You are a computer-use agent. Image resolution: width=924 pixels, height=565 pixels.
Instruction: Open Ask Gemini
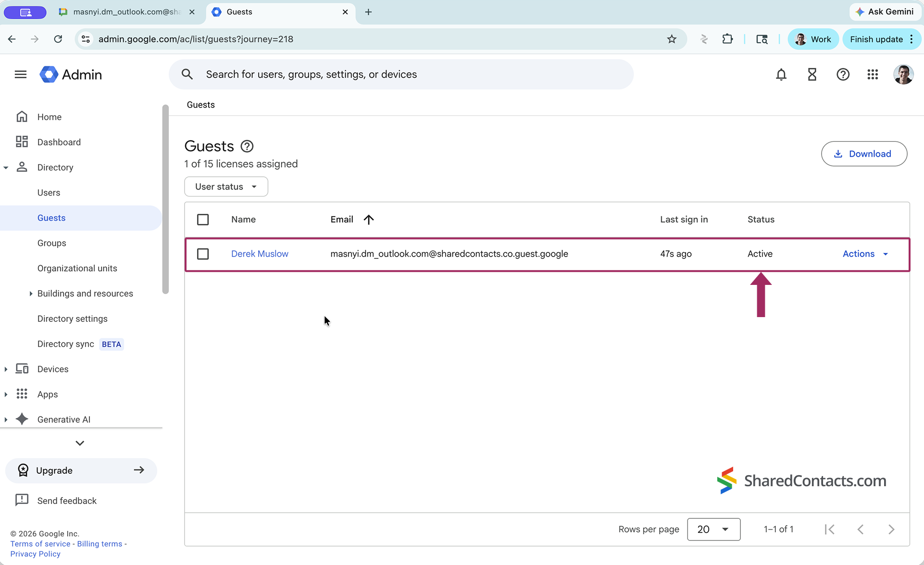pyautogui.click(x=885, y=12)
